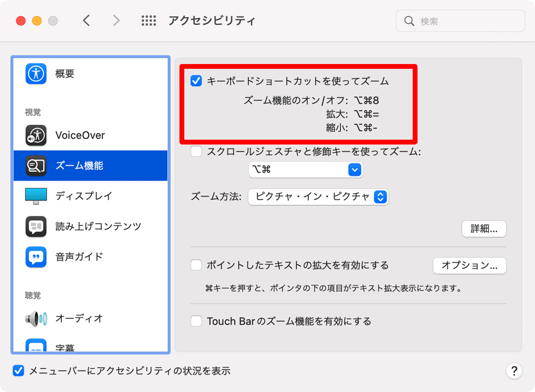Click the 縮小: ⌥⌘- shortcut text
The image size is (535, 392).
click(x=351, y=128)
